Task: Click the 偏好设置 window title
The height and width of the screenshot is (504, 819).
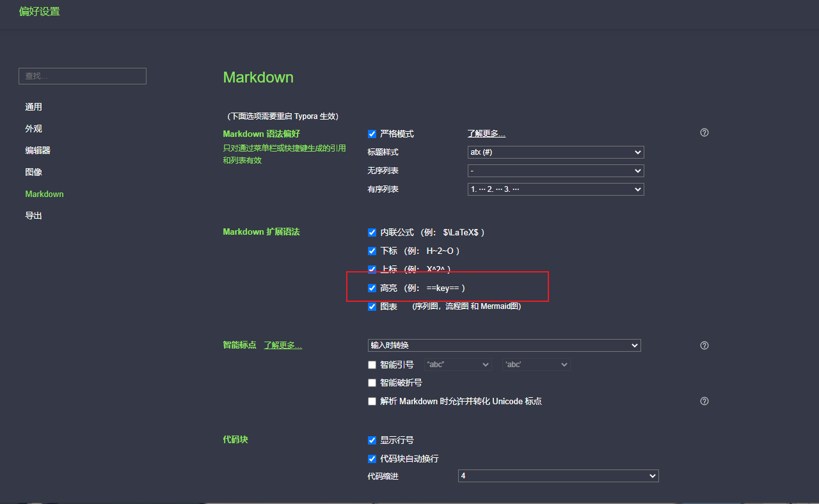Action: pyautogui.click(x=40, y=12)
